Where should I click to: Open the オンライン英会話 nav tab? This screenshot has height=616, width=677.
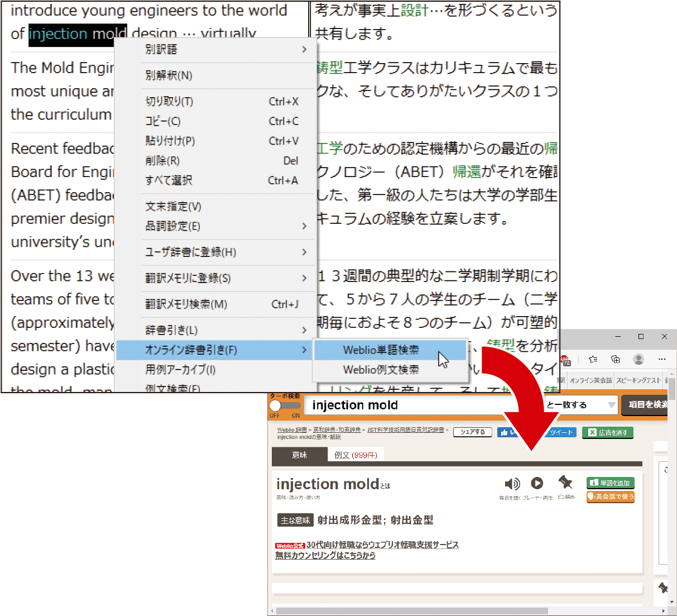(590, 380)
